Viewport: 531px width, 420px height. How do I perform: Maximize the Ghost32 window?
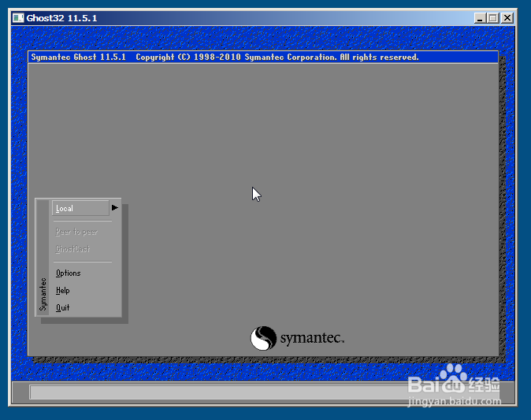[x=493, y=18]
